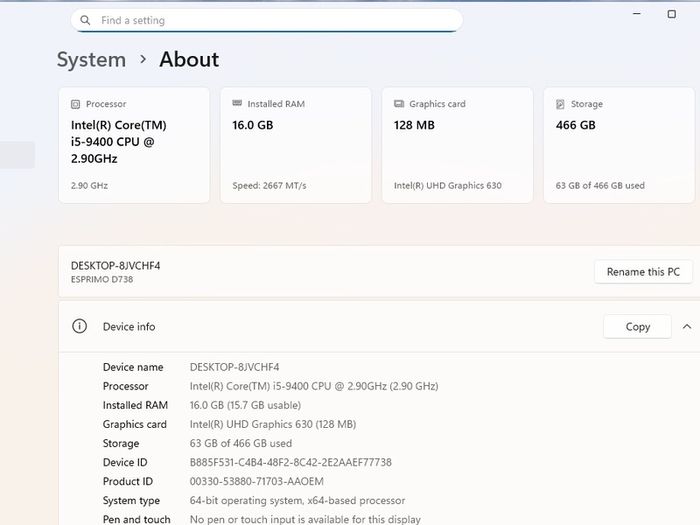Screen dimensions: 700x525
Task: Click the Processor chip icon
Action: 75,104
